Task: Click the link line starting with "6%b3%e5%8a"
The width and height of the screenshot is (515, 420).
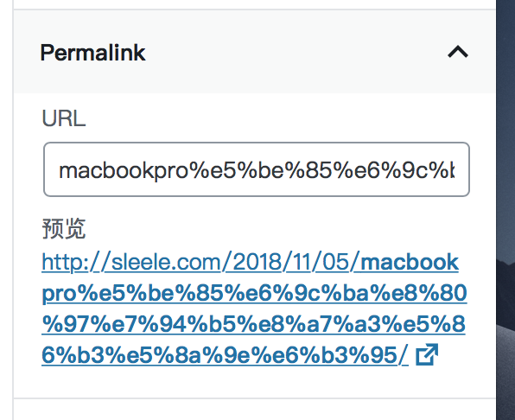Action: 225,355
